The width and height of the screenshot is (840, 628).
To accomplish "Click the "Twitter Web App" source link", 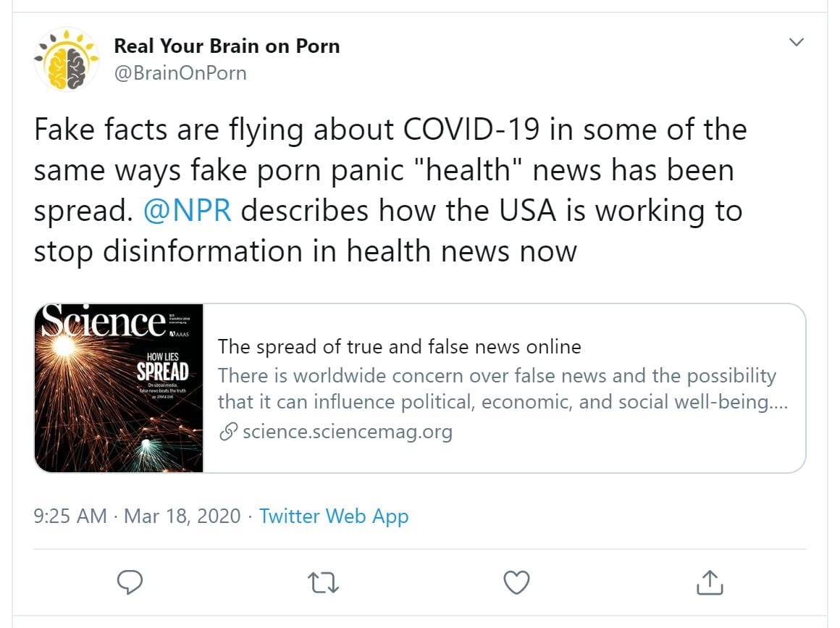I will point(334,516).
